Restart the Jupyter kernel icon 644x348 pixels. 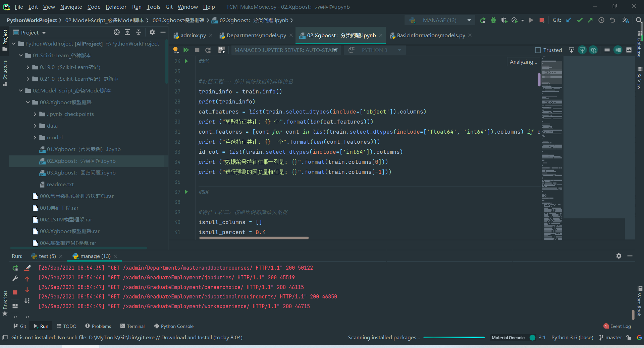208,50
